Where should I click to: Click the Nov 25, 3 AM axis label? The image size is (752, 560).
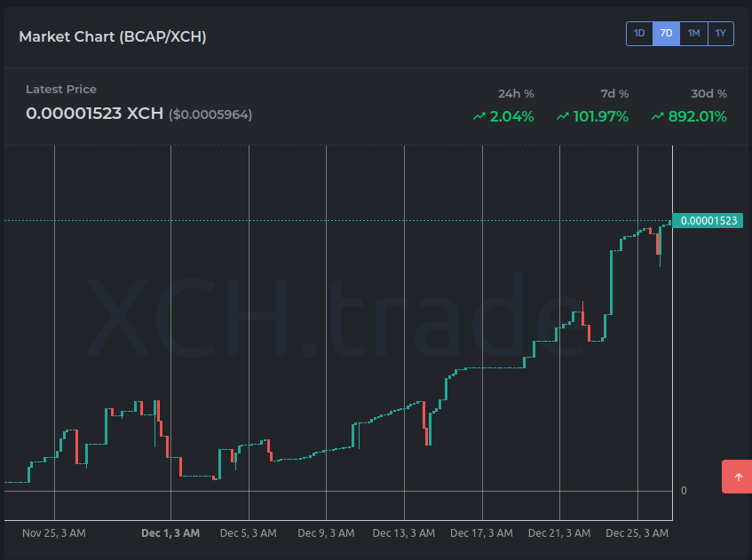coord(53,532)
